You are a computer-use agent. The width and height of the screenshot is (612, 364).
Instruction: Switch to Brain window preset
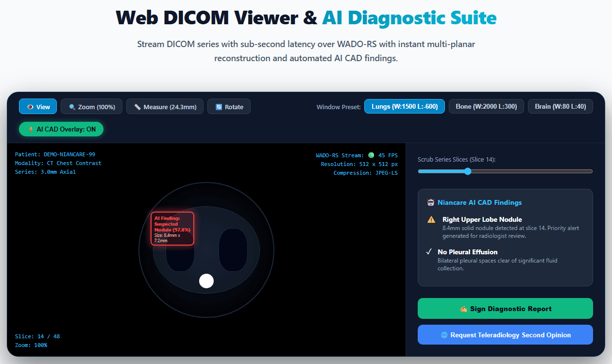click(x=561, y=106)
